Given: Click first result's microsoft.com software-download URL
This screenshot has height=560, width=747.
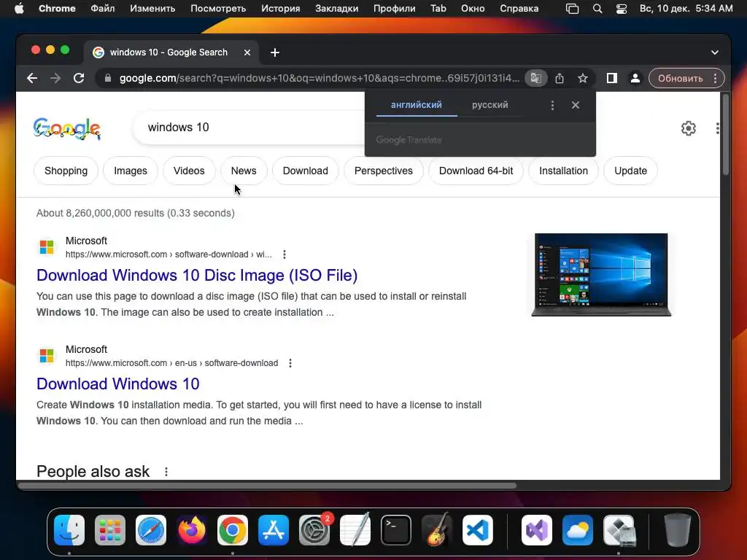Looking at the screenshot, I should 169,254.
